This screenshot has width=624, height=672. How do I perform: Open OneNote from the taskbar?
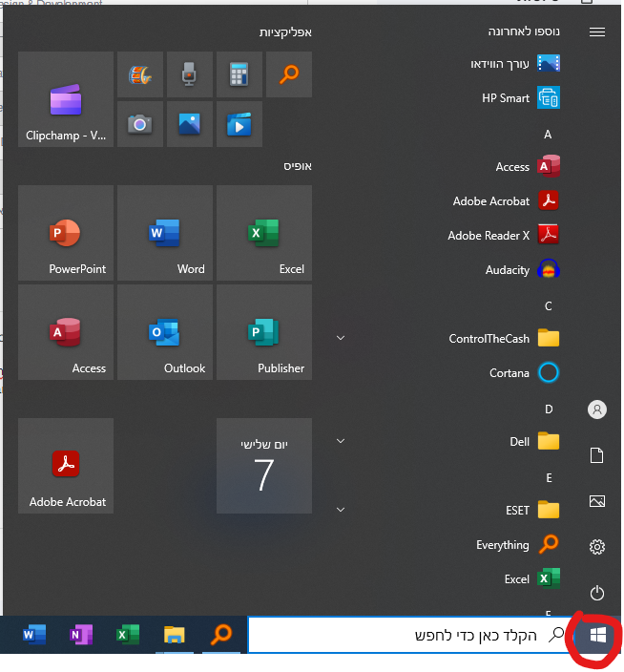[x=81, y=635]
